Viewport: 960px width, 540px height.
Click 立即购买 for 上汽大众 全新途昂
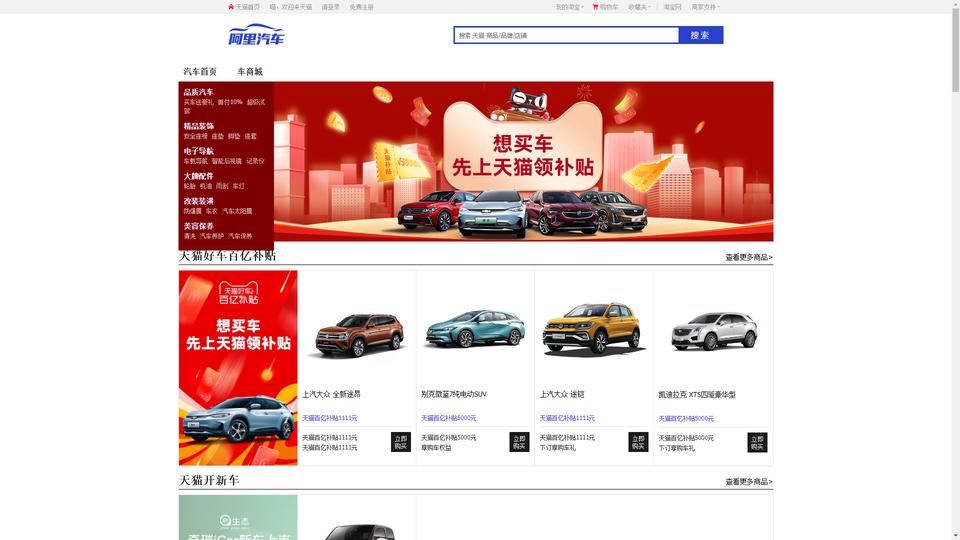pos(401,442)
